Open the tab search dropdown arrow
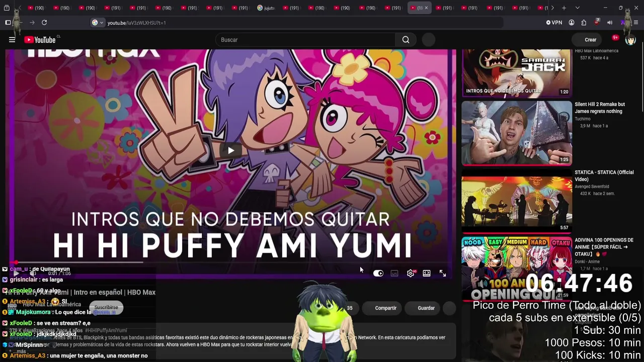This screenshot has height=362, width=644. point(577,8)
